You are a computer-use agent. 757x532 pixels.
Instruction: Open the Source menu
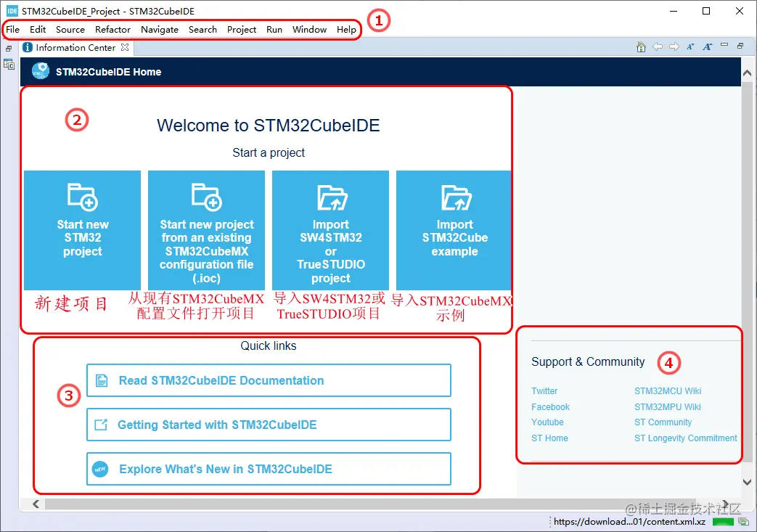tap(70, 30)
